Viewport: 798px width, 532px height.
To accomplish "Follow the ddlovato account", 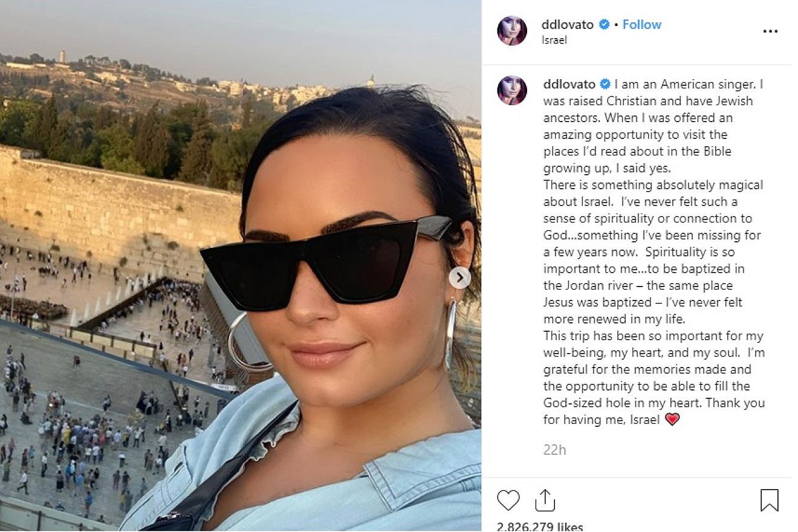I will pos(642,25).
